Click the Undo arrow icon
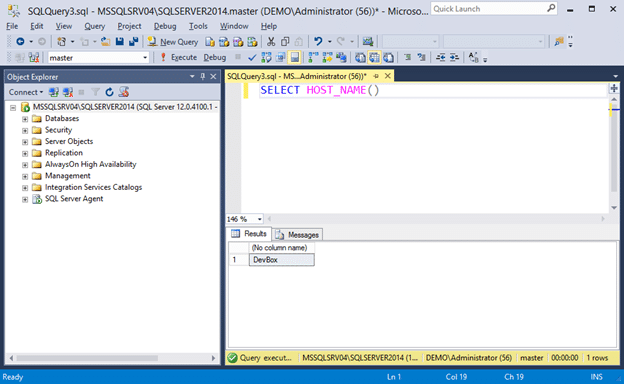The image size is (624, 384). [x=318, y=41]
